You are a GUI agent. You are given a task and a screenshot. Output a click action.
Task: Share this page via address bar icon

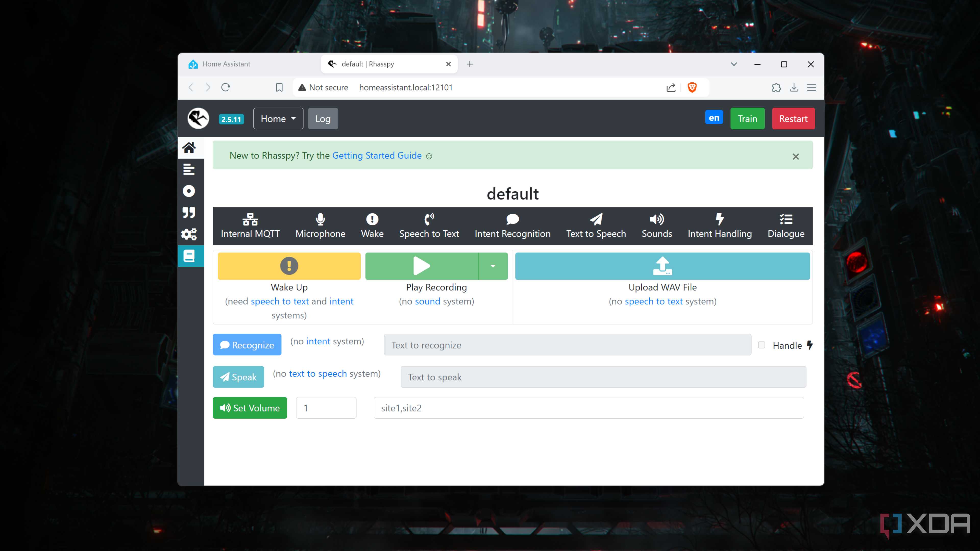(x=671, y=87)
